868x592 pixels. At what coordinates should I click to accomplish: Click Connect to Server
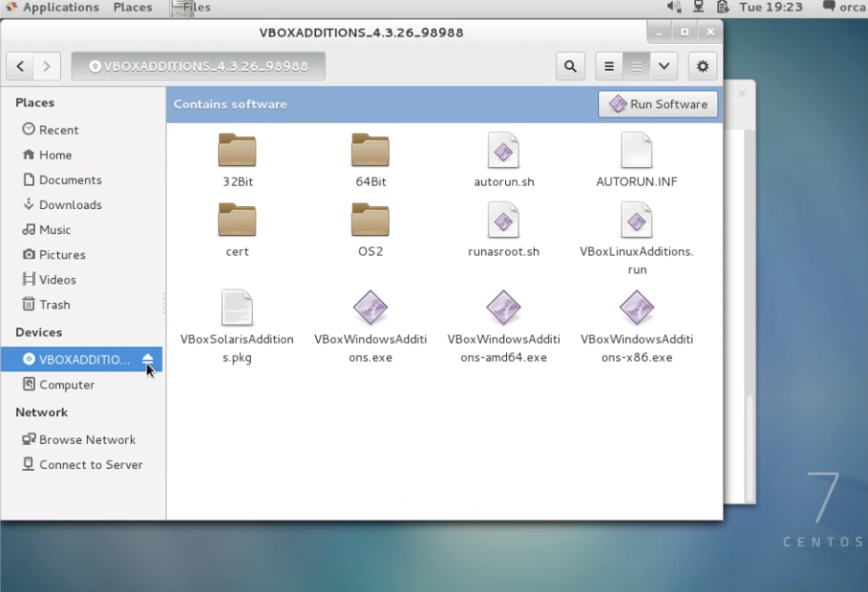coord(83,464)
